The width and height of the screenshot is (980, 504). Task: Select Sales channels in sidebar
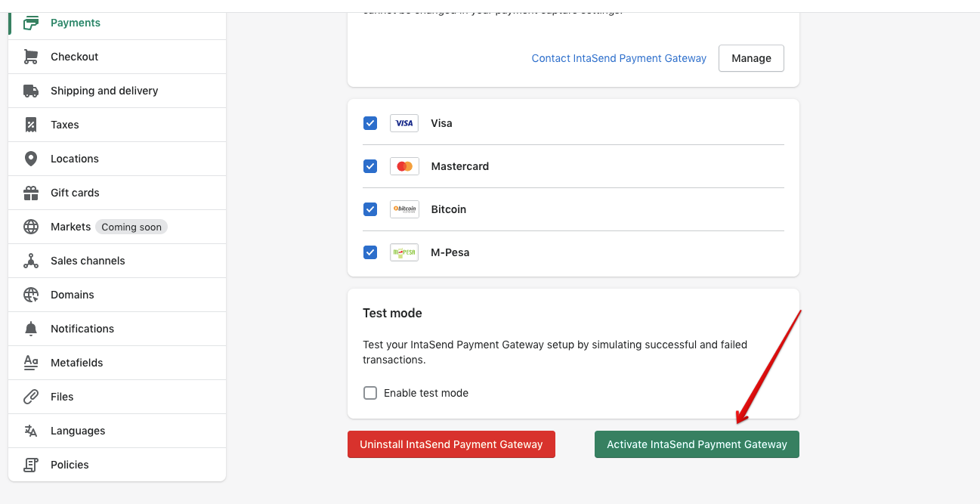click(x=117, y=261)
